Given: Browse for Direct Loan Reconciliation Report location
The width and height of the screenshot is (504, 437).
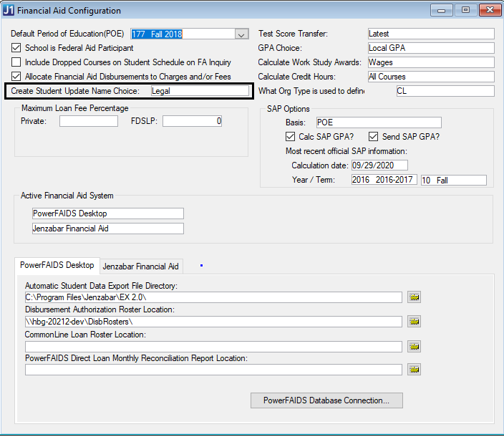Looking at the screenshot, I should tap(414, 370).
